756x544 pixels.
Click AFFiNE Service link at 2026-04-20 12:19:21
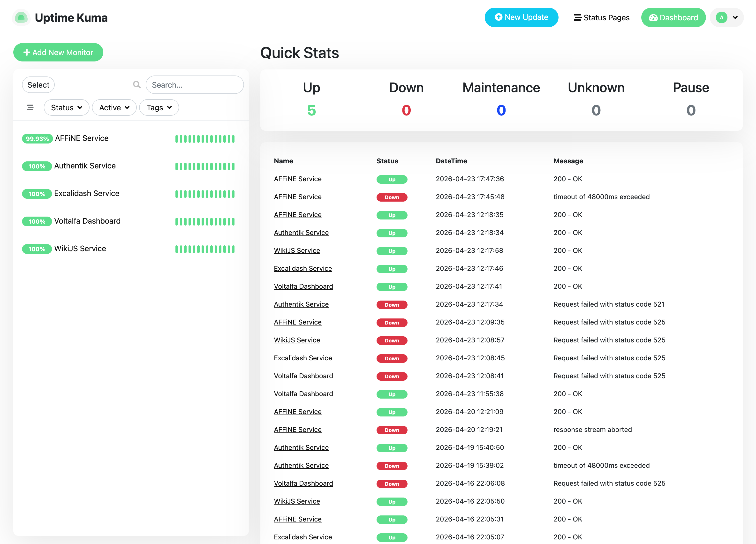coord(298,430)
